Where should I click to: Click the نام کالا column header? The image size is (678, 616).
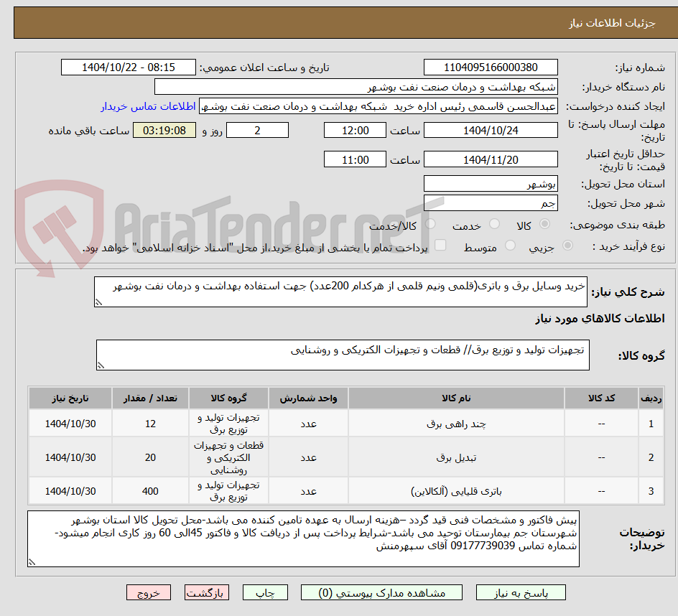[x=456, y=398]
